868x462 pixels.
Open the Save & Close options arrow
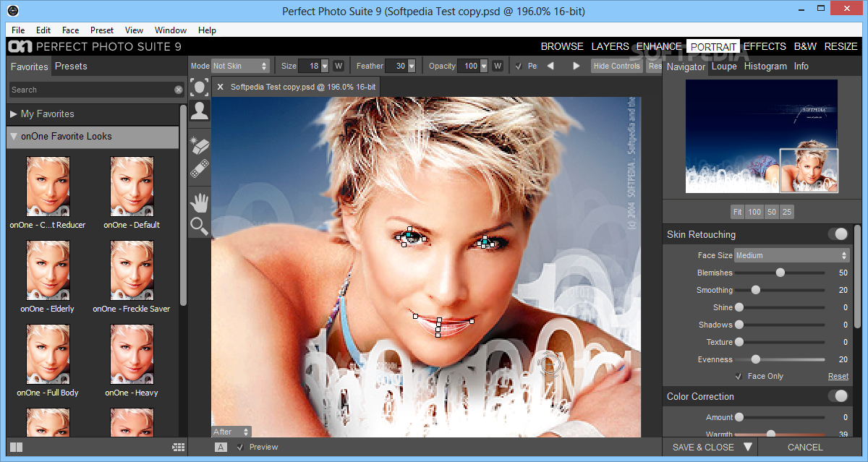748,447
